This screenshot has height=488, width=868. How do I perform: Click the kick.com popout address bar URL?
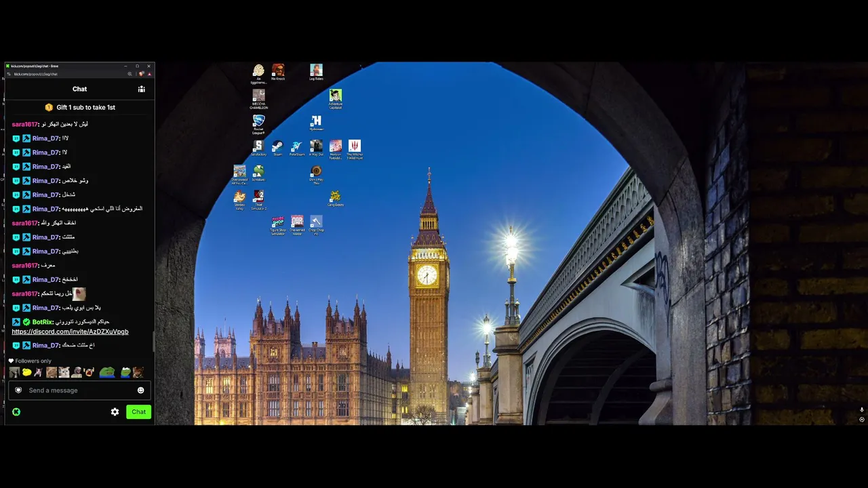[x=36, y=74]
